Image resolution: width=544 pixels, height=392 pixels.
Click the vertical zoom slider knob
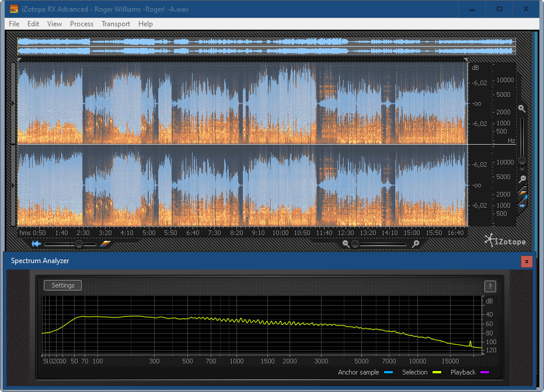tap(522, 160)
